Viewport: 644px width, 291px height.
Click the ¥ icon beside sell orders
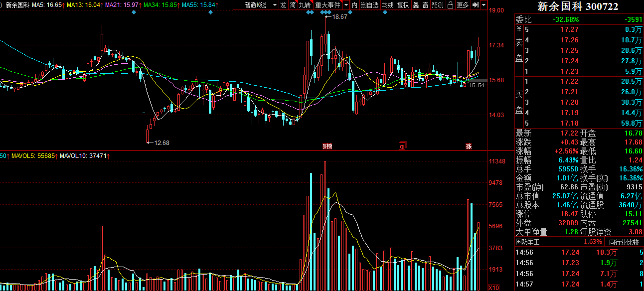point(518,29)
